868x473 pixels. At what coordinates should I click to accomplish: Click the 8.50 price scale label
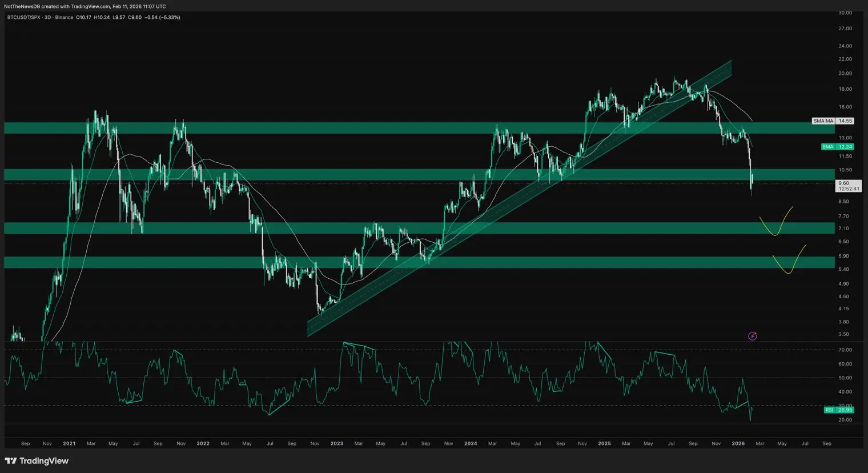point(843,202)
